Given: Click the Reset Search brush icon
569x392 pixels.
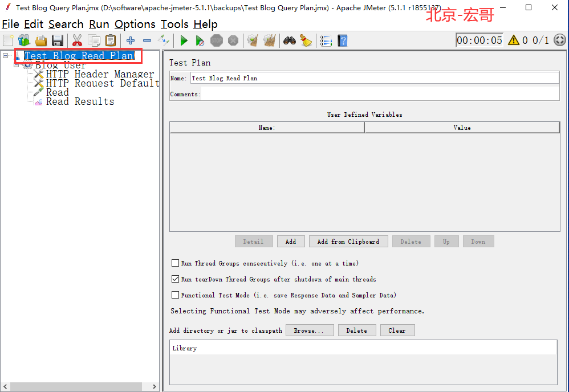Looking at the screenshot, I should [306, 40].
